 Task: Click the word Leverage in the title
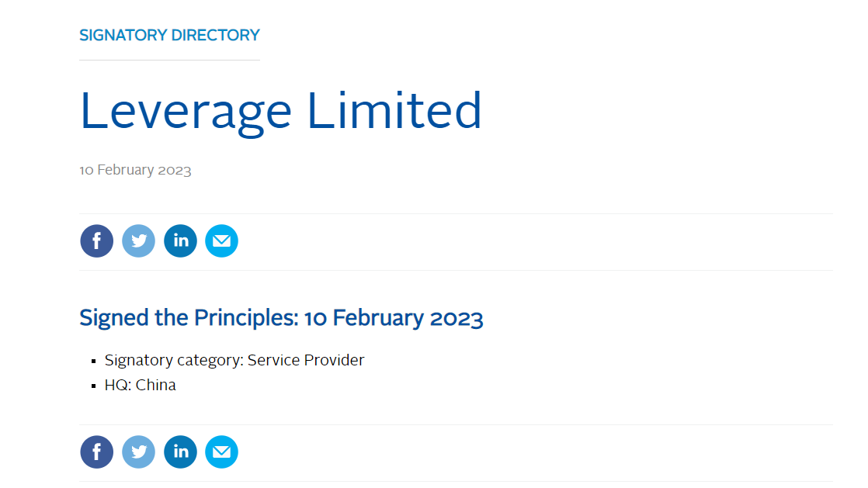pos(186,111)
